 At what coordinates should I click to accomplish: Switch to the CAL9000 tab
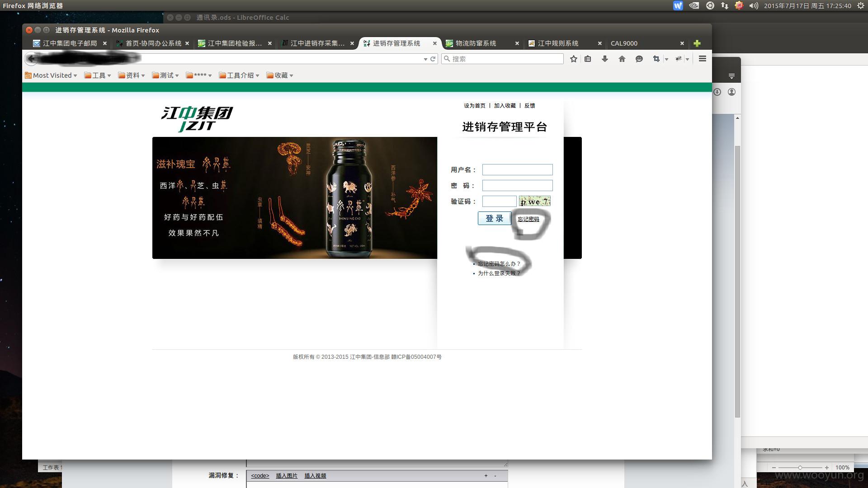(624, 43)
